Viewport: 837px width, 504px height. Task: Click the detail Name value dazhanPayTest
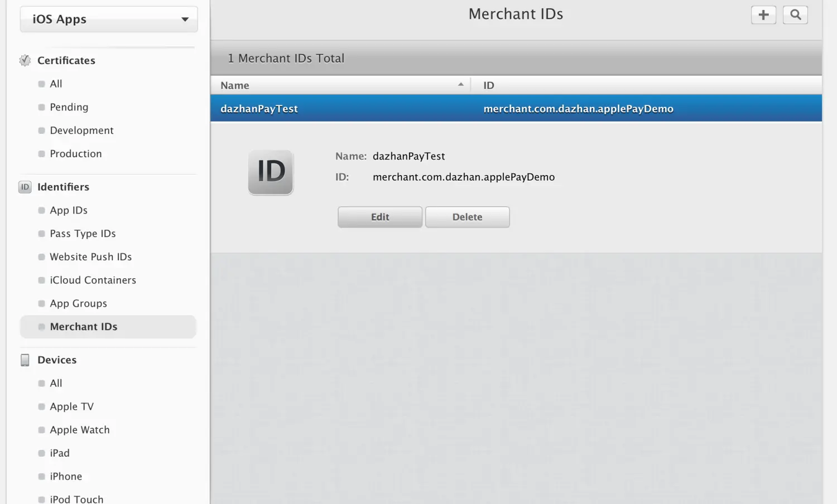409,157
